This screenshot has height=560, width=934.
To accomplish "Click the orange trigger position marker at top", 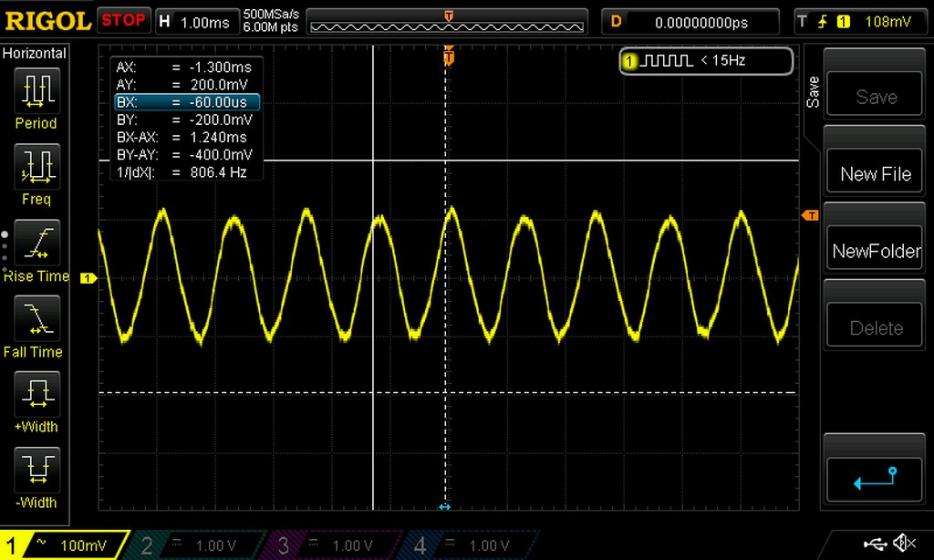I will point(449,57).
